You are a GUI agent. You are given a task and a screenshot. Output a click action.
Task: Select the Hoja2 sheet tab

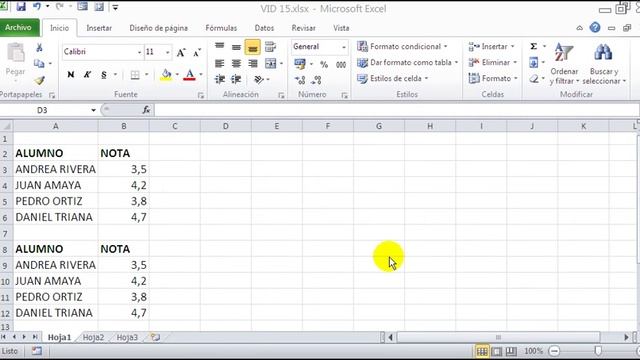93,338
